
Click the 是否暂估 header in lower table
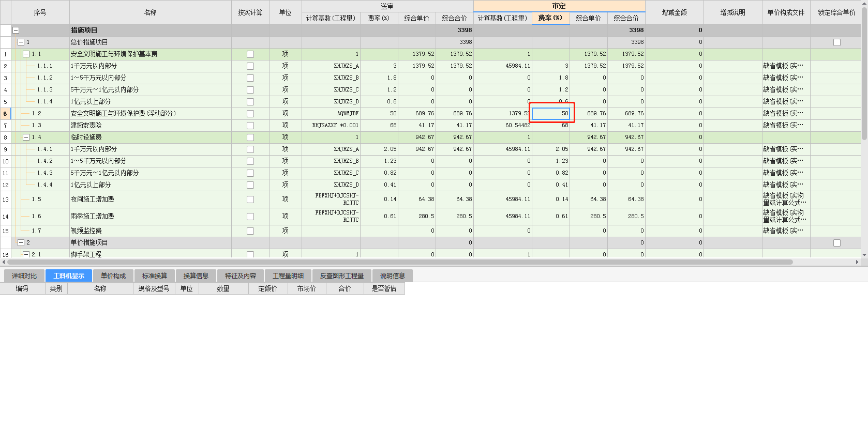pos(384,289)
